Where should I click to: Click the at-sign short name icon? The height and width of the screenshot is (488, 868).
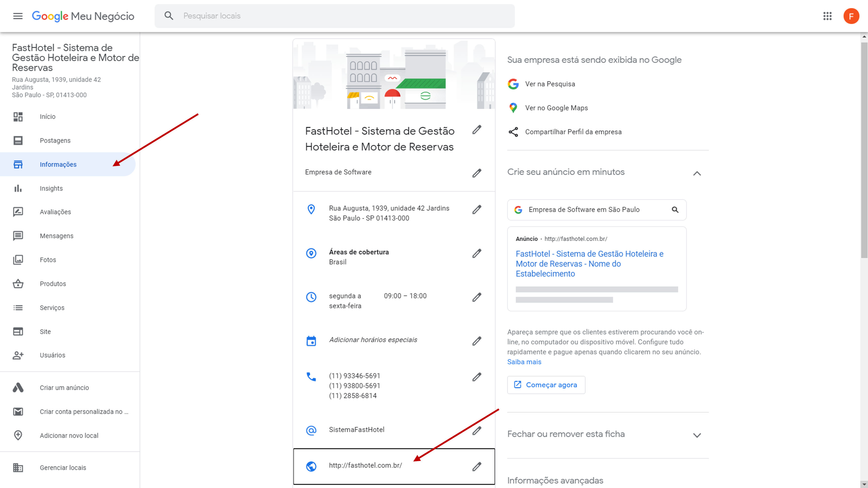point(311,430)
